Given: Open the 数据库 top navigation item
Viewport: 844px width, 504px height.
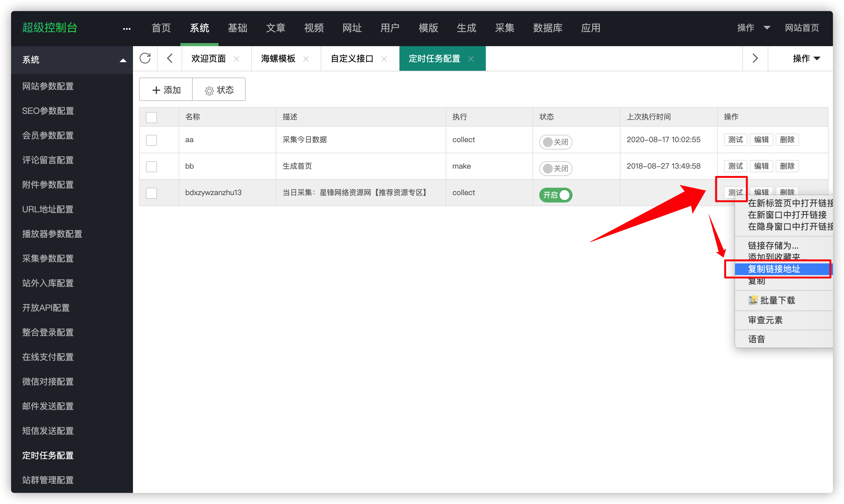Looking at the screenshot, I should tap(548, 28).
